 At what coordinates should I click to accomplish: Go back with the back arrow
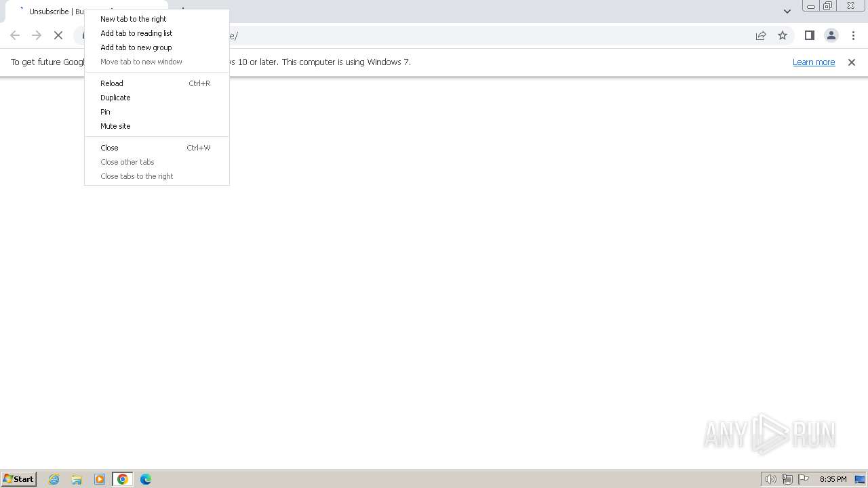(x=15, y=35)
